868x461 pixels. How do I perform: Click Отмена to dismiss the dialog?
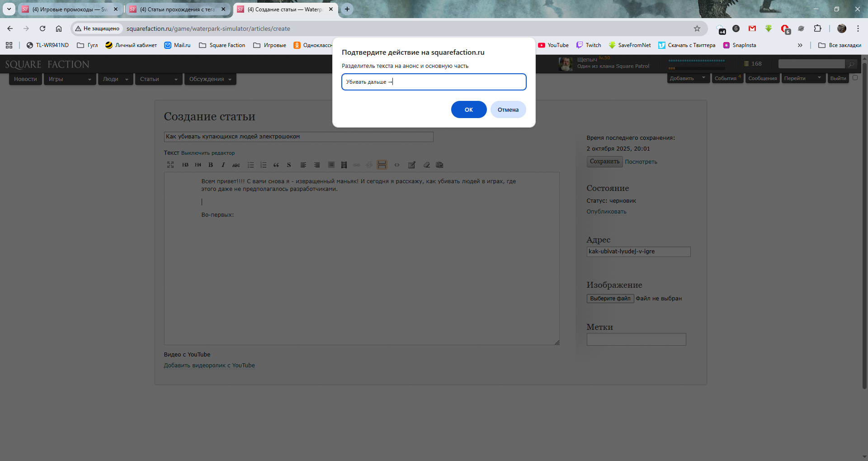508,110
